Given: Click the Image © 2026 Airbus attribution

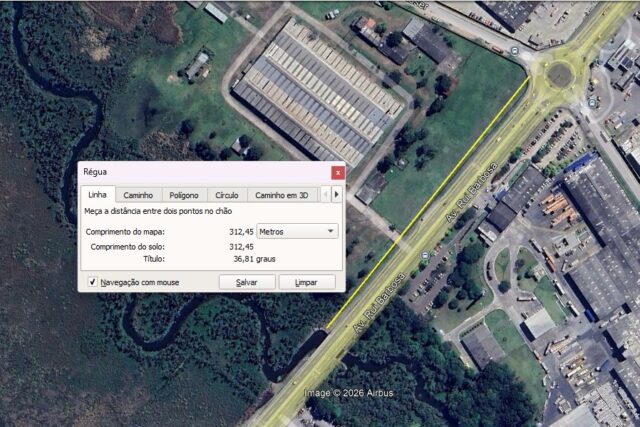Looking at the screenshot, I should tap(349, 393).
